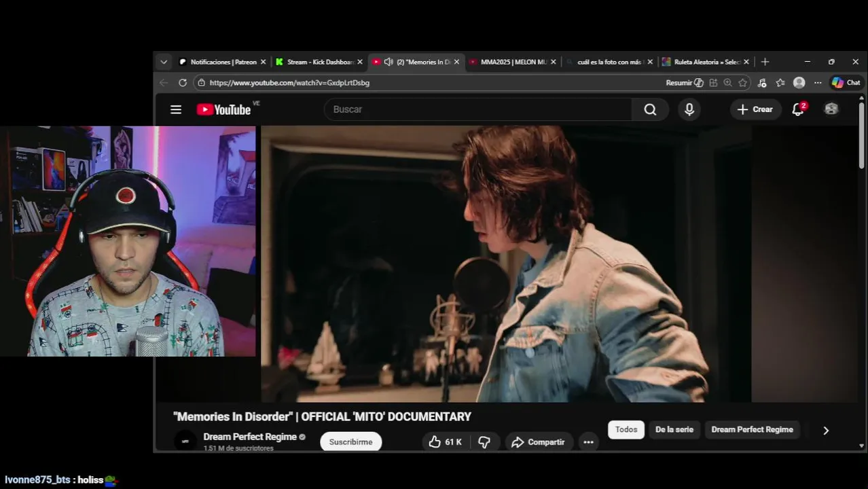Open browser settings and more menu
This screenshot has width=868, height=489.
(818, 82)
